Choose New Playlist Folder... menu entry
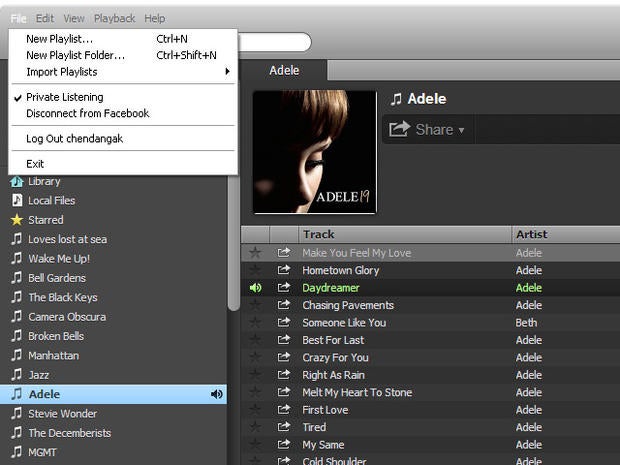The width and height of the screenshot is (620, 465). [x=123, y=55]
